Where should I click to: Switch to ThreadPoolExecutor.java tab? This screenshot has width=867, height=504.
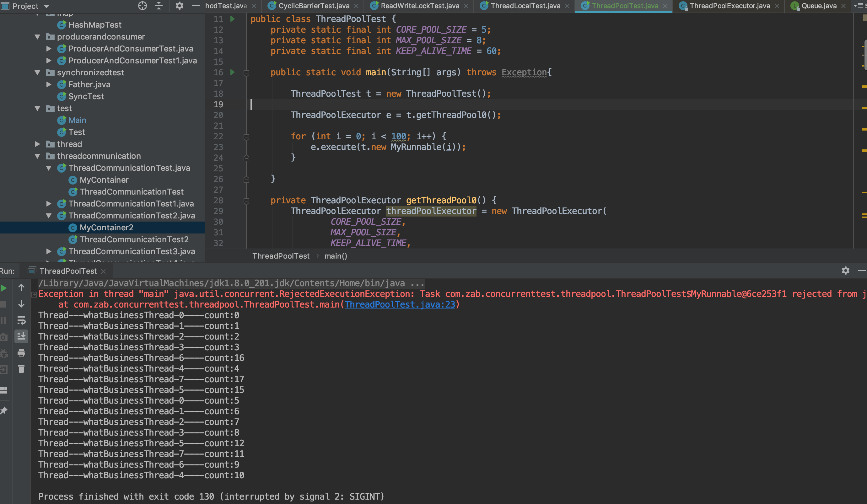730,6
